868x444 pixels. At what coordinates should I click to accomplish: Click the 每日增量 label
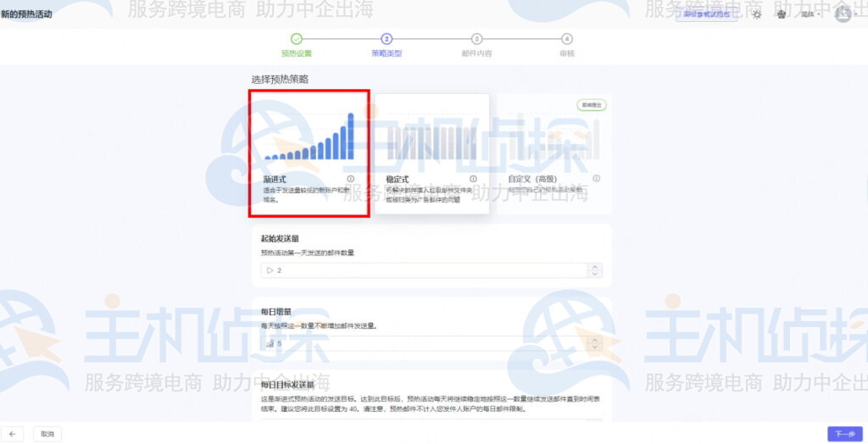[276, 312]
